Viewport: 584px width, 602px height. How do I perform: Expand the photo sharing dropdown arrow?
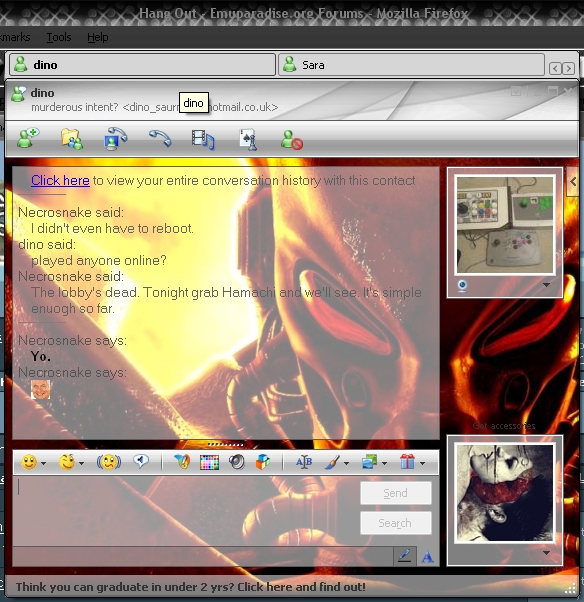point(384,463)
